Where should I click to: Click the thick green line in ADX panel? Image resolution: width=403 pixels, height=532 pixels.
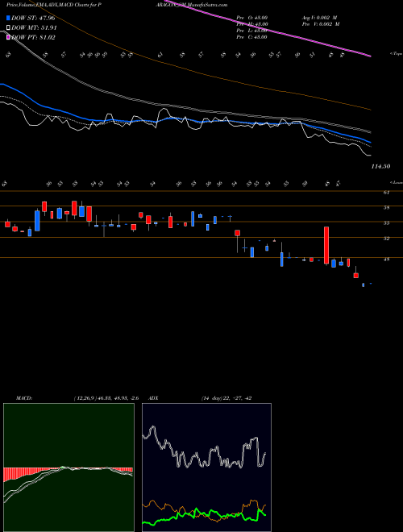point(204,517)
